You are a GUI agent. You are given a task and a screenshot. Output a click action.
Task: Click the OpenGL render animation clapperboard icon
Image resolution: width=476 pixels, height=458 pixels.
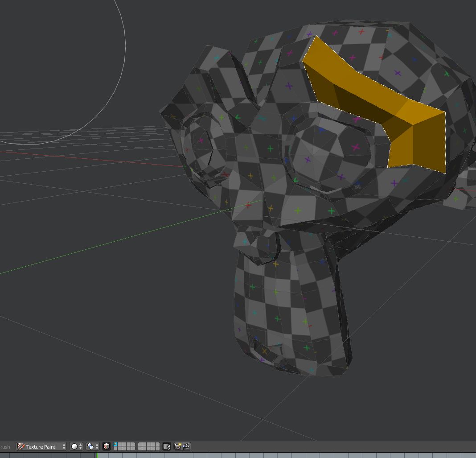[186, 446]
